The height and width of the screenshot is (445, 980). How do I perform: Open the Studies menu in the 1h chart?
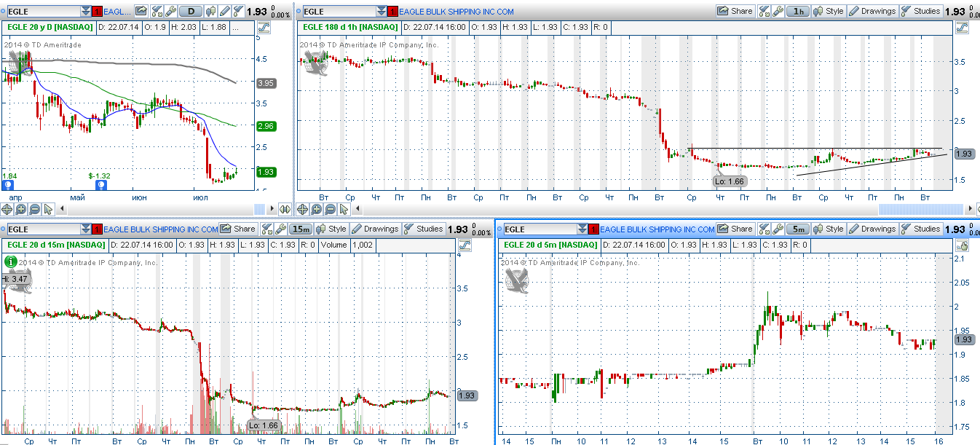[x=921, y=11]
